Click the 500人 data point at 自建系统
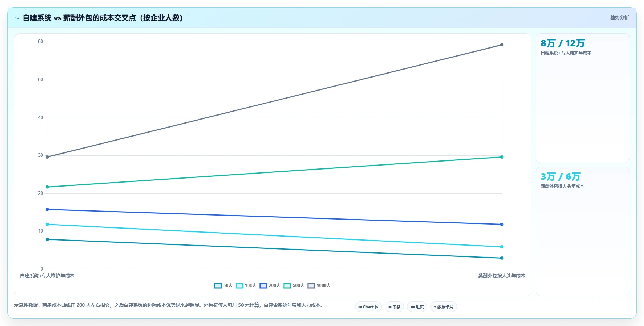The image size is (644, 326). tap(47, 187)
